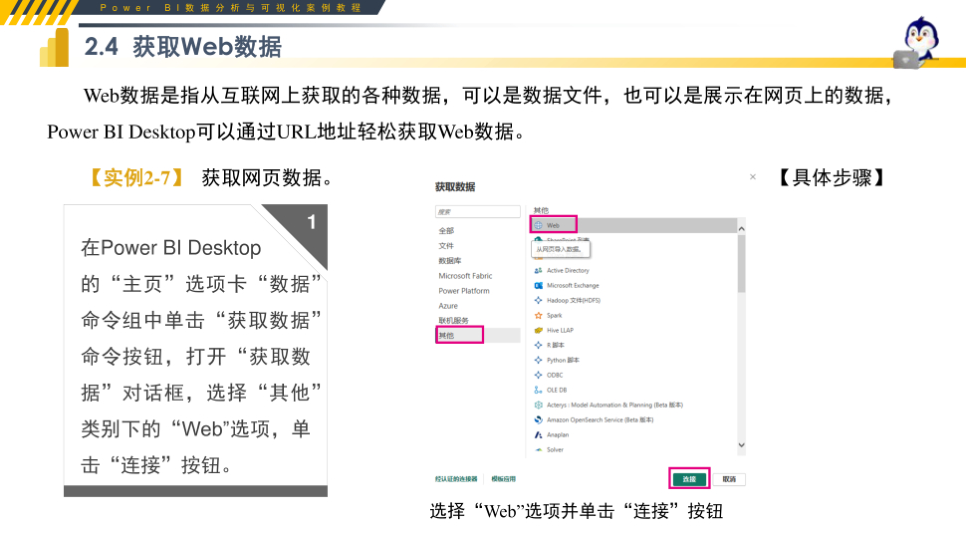The width and height of the screenshot is (966, 544).
Task: Choose the ODBC connector icon
Action: pyautogui.click(x=538, y=375)
